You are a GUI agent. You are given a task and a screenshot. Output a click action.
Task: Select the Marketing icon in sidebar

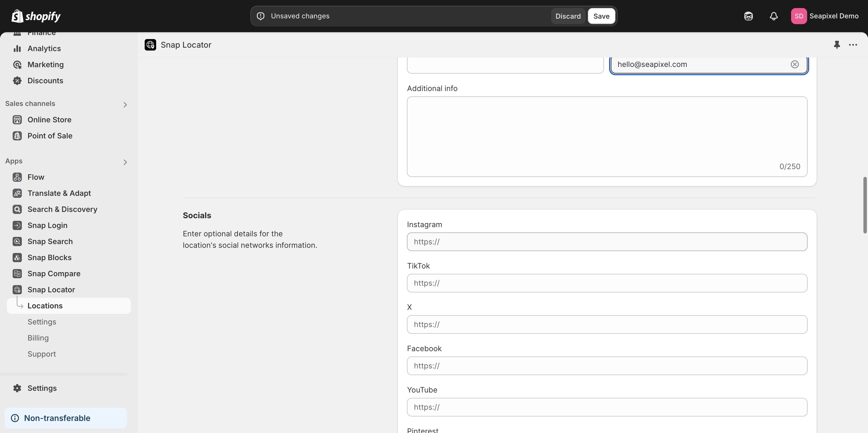tap(18, 64)
